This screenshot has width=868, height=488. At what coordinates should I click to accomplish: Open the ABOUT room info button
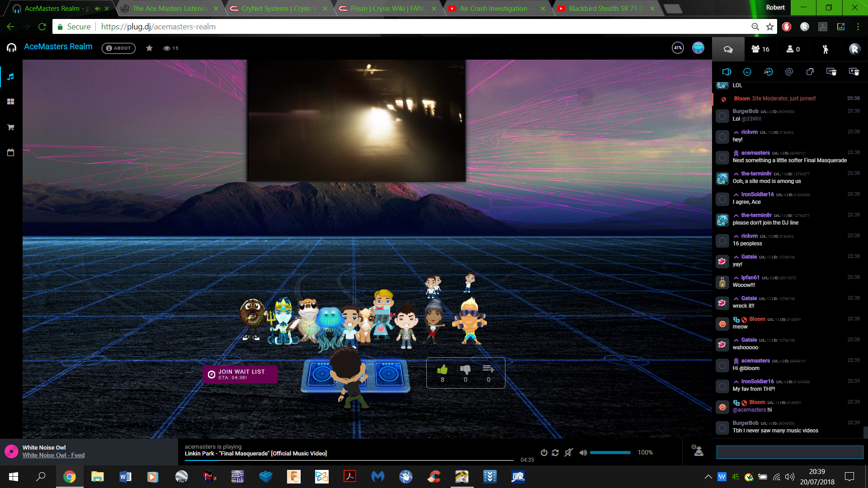[x=118, y=48]
